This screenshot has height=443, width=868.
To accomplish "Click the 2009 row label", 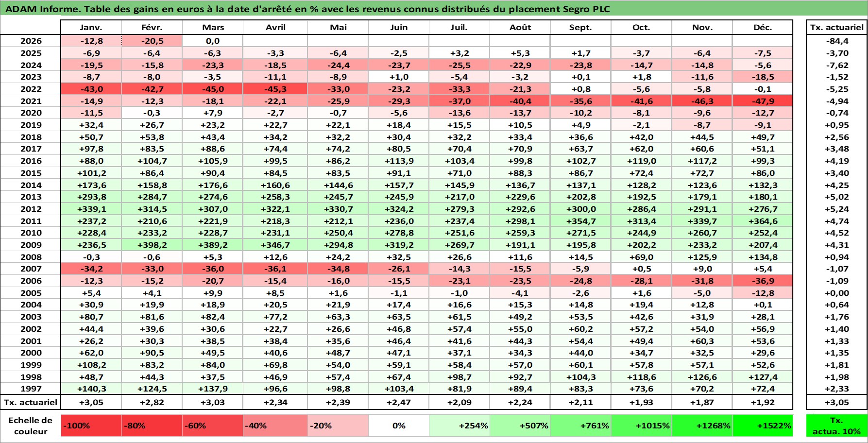I will pyautogui.click(x=31, y=245).
